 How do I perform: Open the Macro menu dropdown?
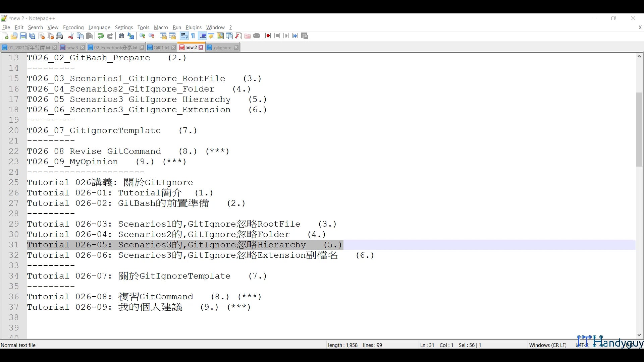[161, 27]
